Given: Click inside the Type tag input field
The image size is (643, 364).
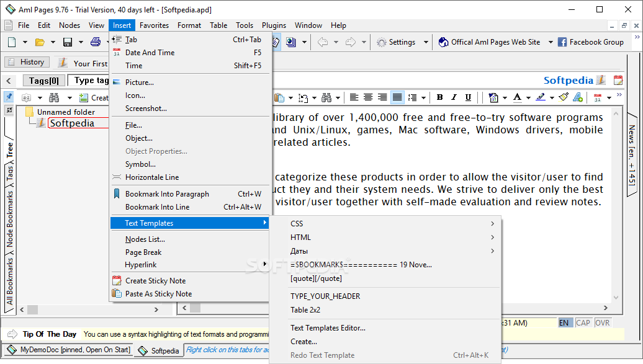Looking at the screenshot, I should 89,81.
